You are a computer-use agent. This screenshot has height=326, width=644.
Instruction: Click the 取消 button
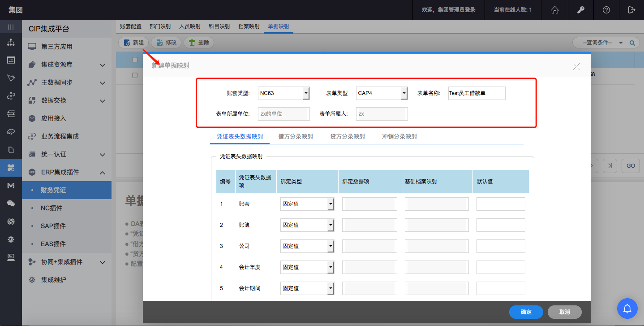564,312
